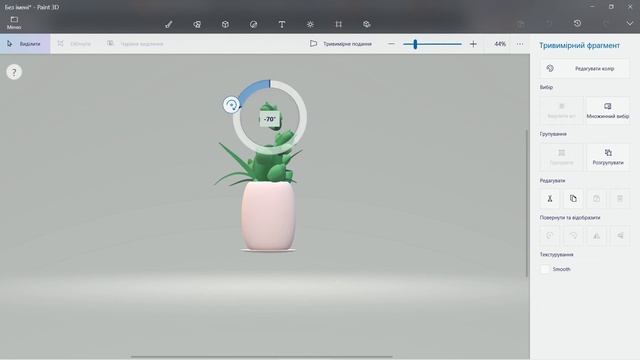Click the Розгрупувати ungroup button
Viewport: 640px width, 360px height.
coord(608,157)
